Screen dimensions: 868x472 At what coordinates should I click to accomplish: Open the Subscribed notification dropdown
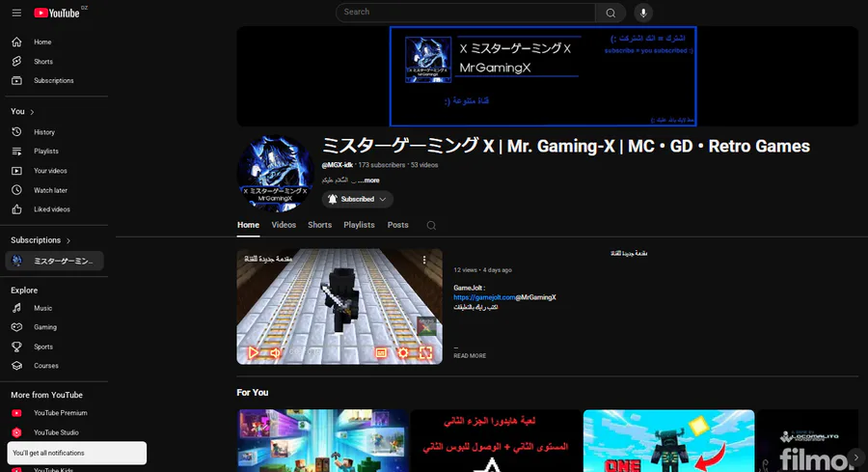pyautogui.click(x=357, y=200)
